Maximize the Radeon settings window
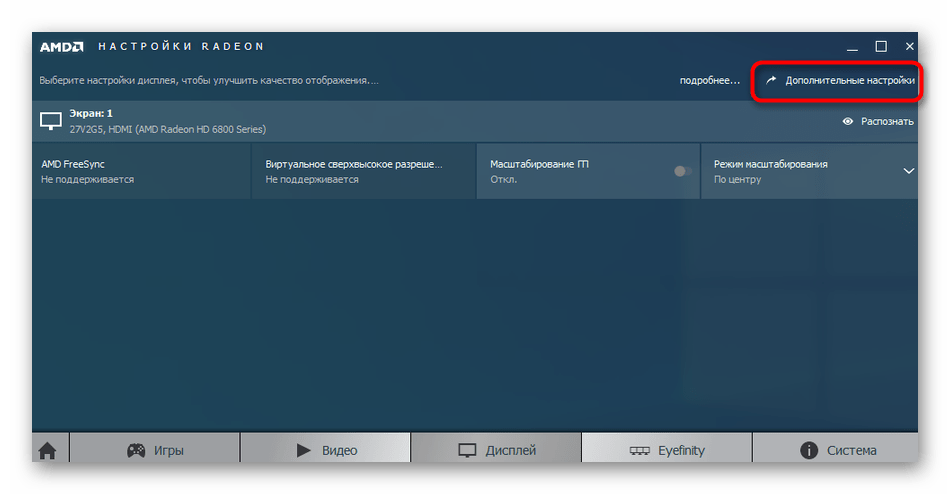 tap(881, 46)
